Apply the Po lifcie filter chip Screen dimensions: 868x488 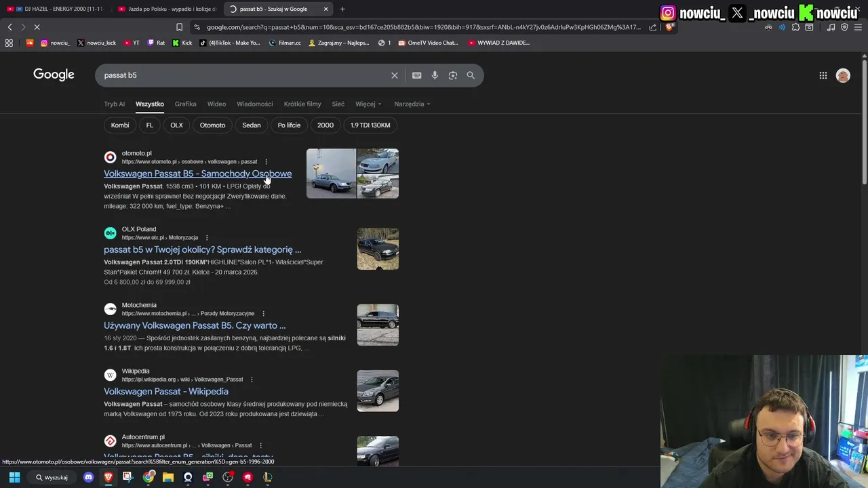click(x=289, y=125)
